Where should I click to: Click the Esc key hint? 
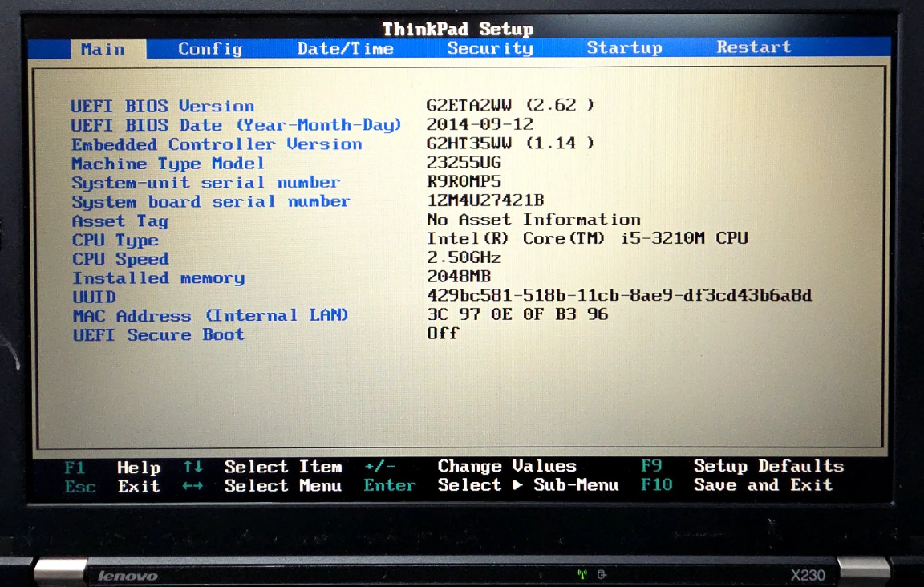(x=80, y=487)
